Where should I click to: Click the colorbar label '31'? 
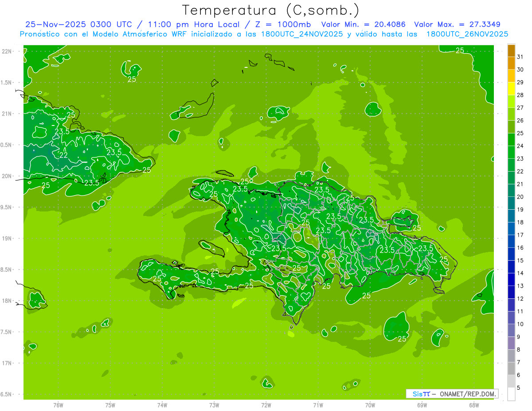tap(520, 57)
